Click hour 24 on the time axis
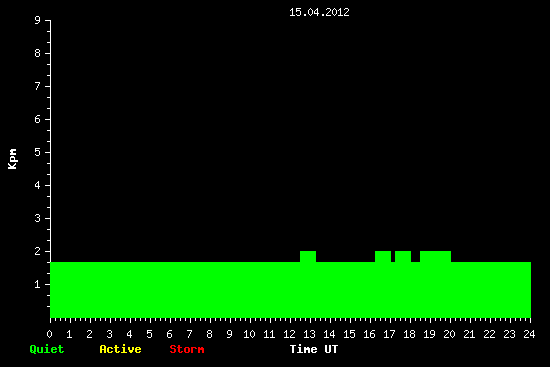This screenshot has width=550, height=367. (x=529, y=334)
